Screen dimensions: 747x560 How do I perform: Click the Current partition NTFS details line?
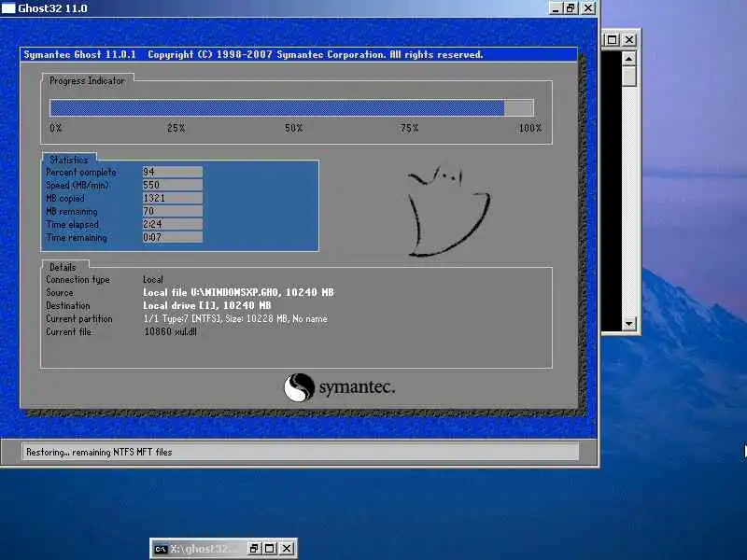pyautogui.click(x=235, y=318)
